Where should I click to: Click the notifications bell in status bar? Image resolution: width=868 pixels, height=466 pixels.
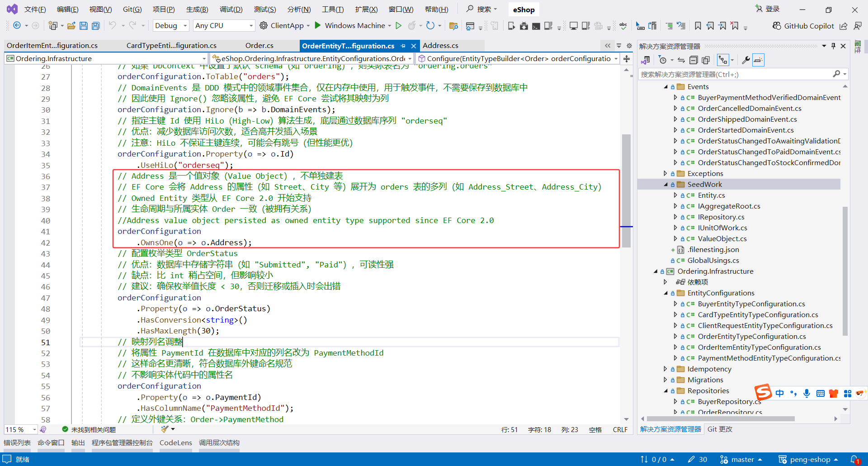pos(854,459)
